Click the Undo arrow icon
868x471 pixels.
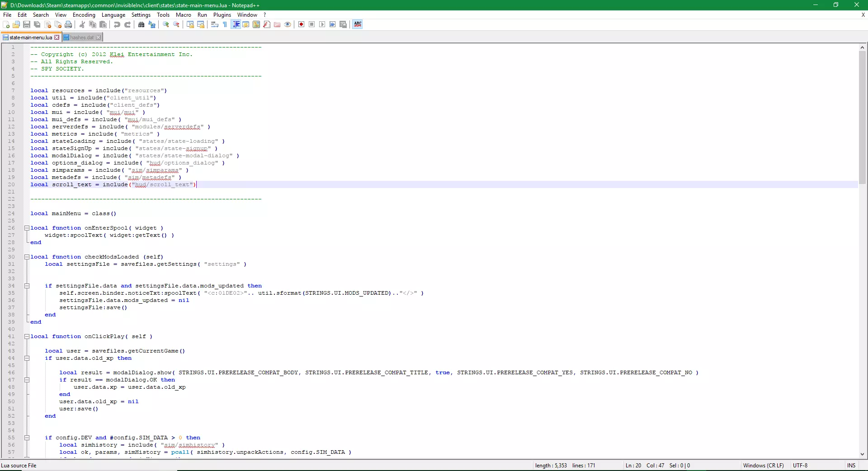coord(117,24)
